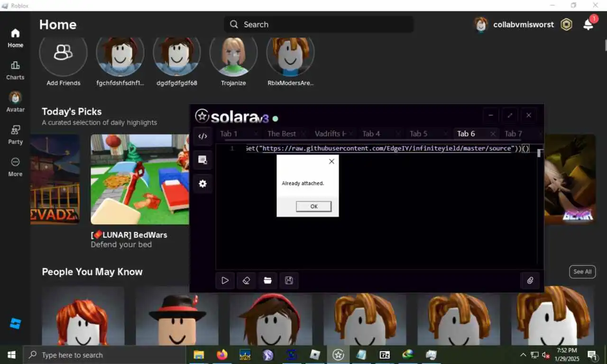
Task: Open the notifications bell
Action: [588, 25]
